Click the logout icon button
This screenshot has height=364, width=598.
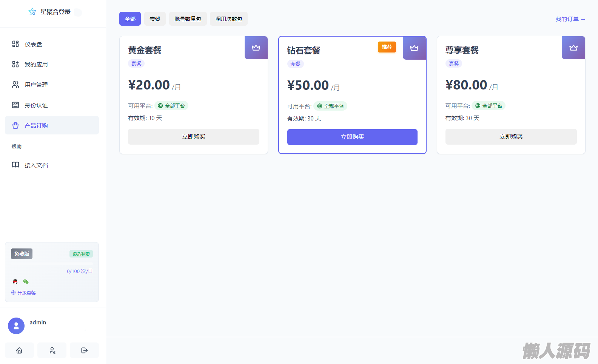(85, 350)
